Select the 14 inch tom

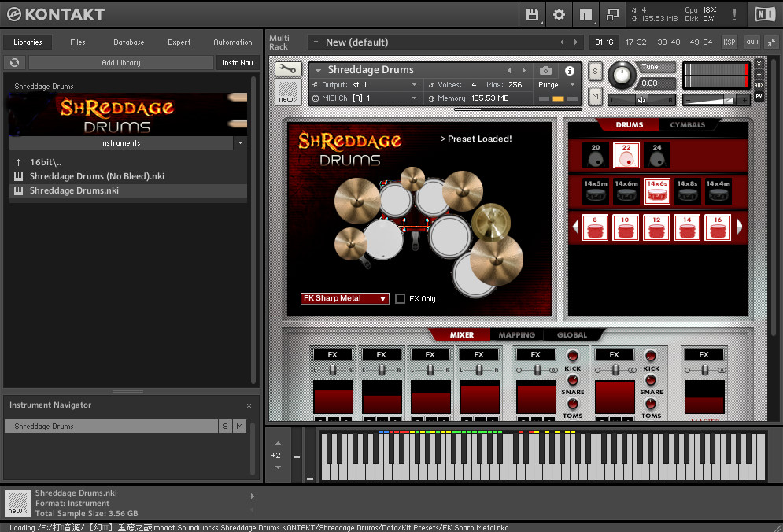(687, 227)
